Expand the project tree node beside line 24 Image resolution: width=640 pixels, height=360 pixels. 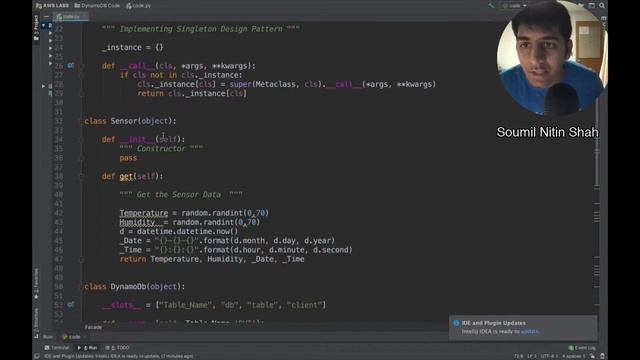pyautogui.click(x=50, y=48)
